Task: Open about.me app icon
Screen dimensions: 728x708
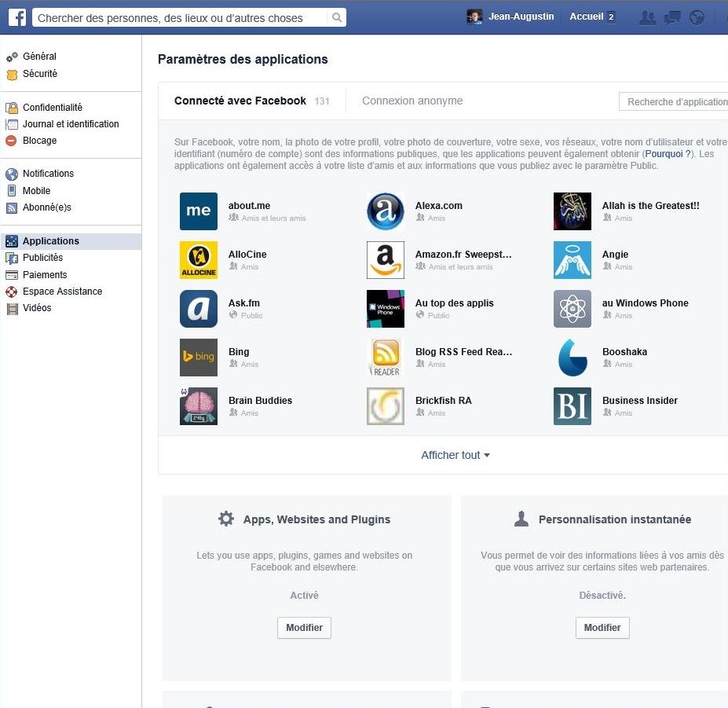Action: [198, 211]
